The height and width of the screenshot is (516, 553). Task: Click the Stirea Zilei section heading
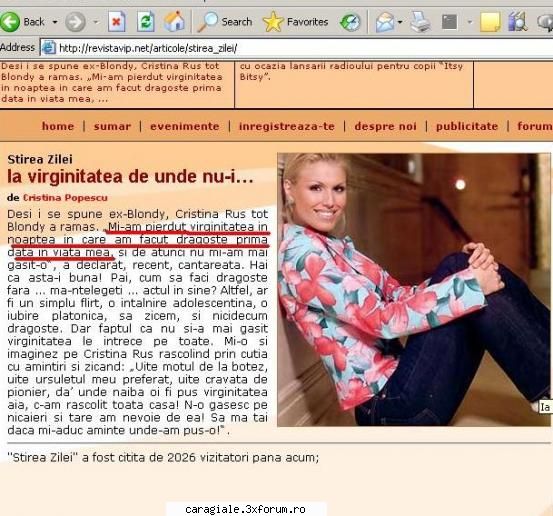(40, 159)
